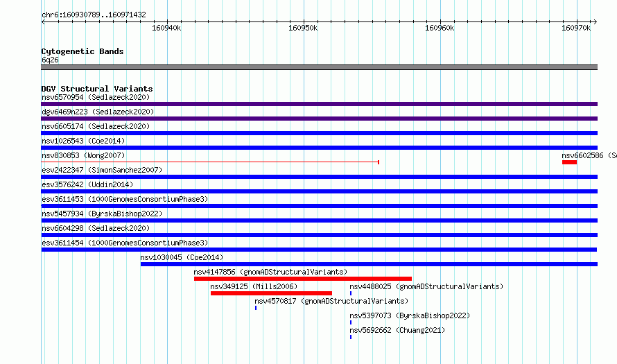The height and width of the screenshot is (364, 617).
Task: Select the blue bar under nsv1026543
Action: [x=319, y=148]
